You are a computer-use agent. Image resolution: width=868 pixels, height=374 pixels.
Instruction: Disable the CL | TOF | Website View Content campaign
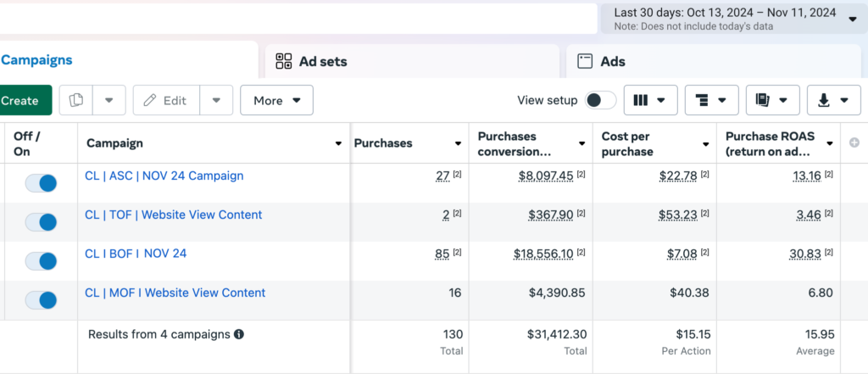41,222
